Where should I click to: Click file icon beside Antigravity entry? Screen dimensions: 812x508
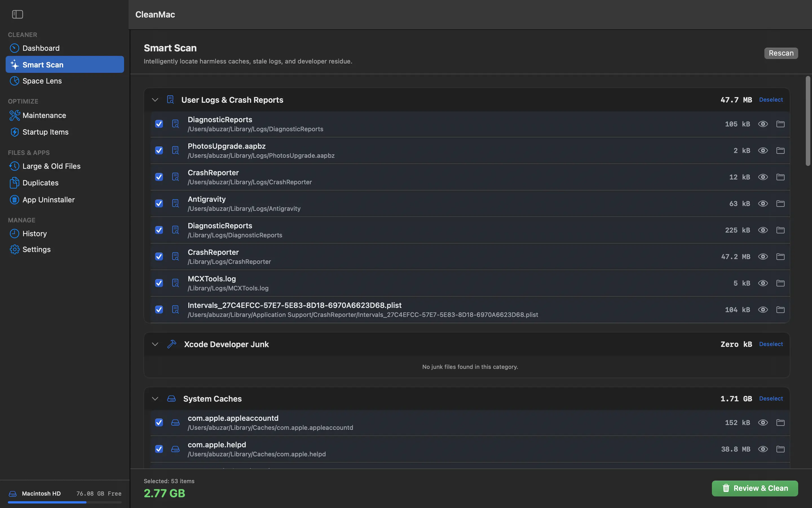175,203
